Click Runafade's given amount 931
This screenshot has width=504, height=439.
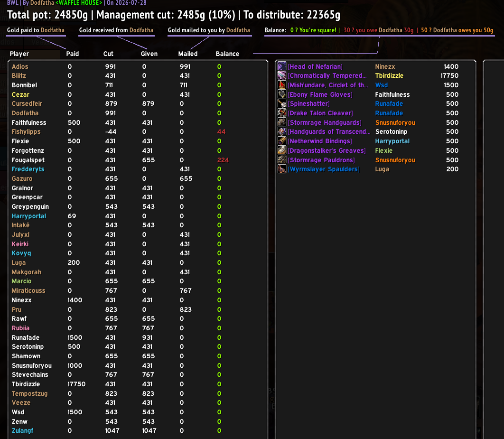[147, 338]
